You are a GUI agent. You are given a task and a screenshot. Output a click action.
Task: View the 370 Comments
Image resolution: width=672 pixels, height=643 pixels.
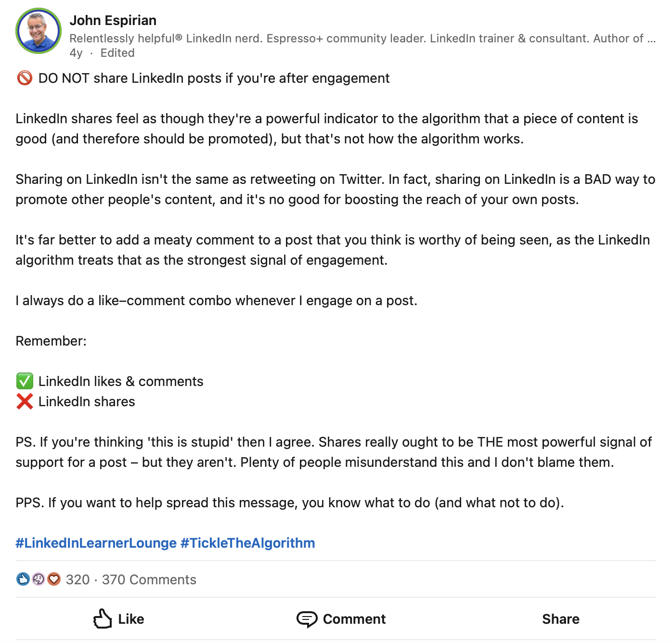149,579
